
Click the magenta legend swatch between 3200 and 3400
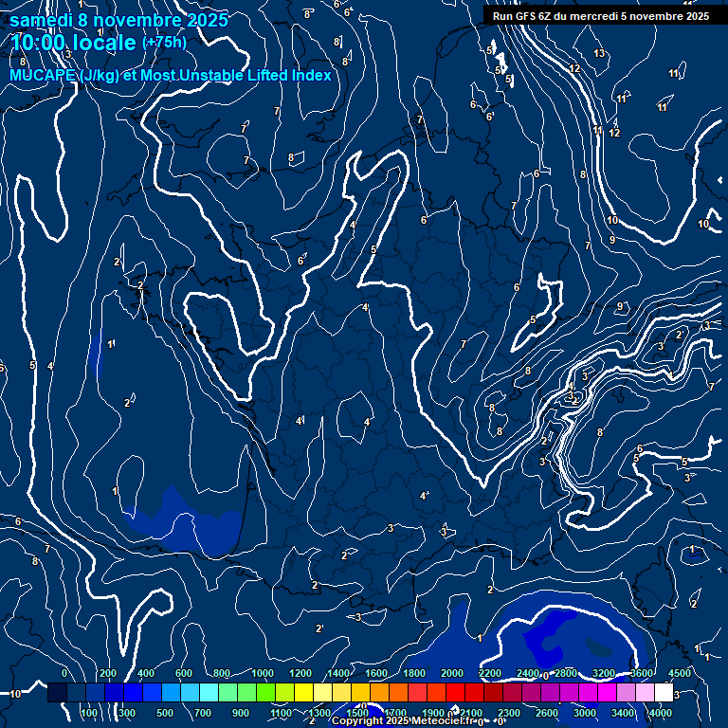pyautogui.click(x=607, y=692)
